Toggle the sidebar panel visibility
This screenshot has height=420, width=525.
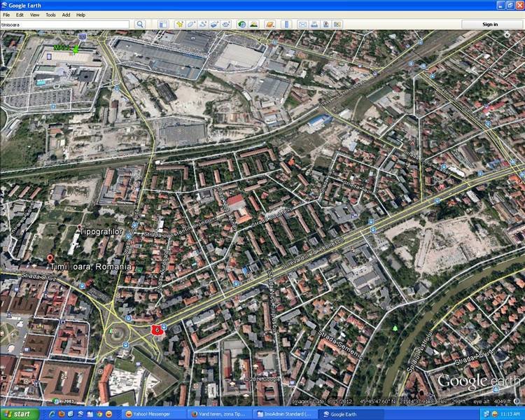(162, 24)
